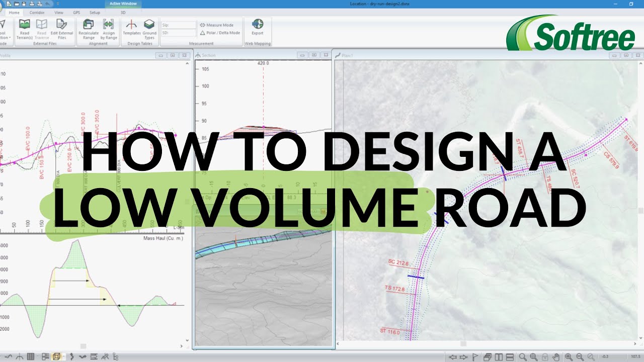This screenshot has width=644, height=362.
Task: Open the Setup ribbon tab
Action: (x=95, y=13)
